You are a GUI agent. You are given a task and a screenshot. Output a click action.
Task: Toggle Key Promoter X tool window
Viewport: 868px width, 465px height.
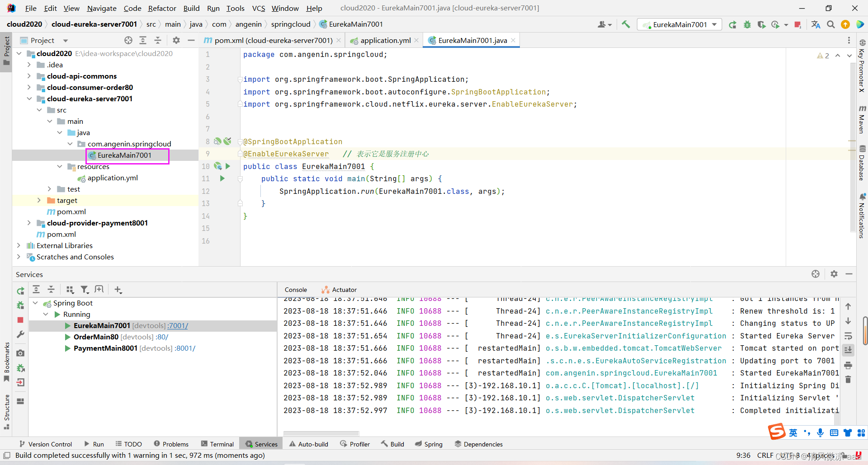click(862, 66)
